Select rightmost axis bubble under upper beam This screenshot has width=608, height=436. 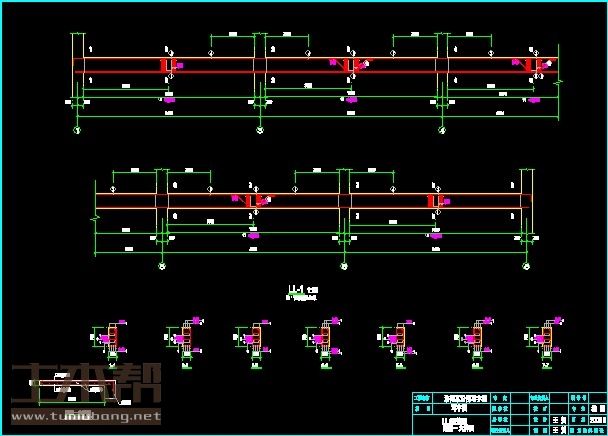click(443, 130)
